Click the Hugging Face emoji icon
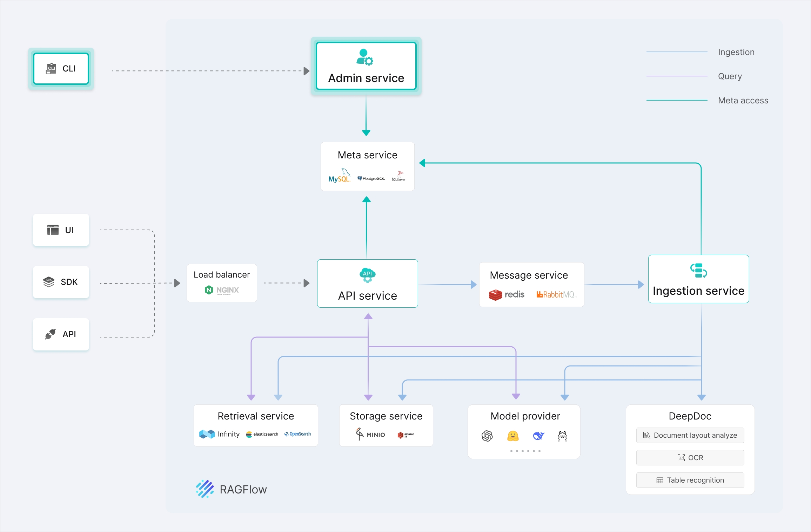 pyautogui.click(x=513, y=436)
